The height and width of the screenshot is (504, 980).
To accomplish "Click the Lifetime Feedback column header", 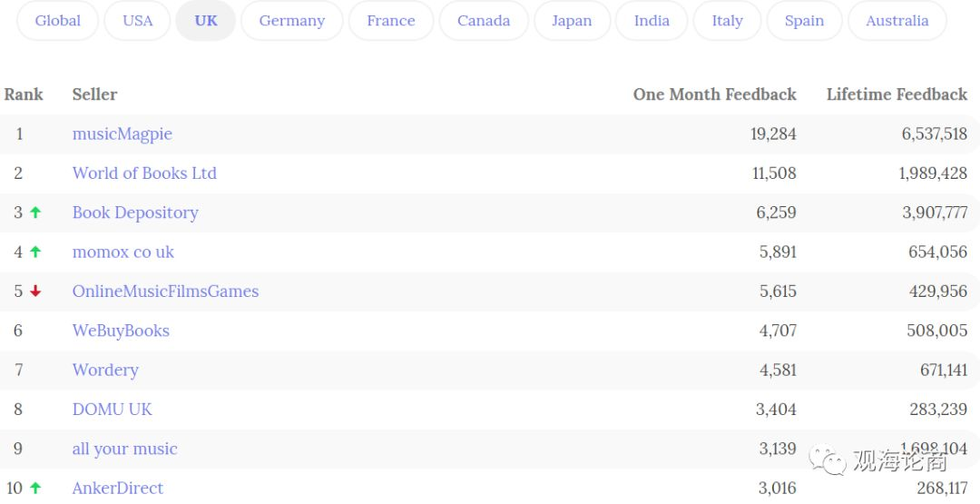I will (x=897, y=94).
